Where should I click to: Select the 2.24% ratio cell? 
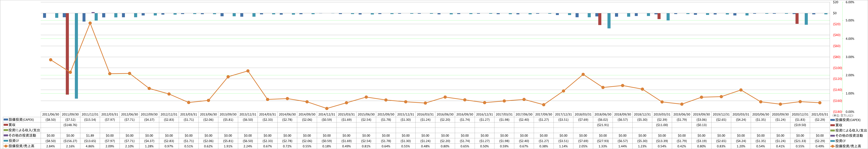248,146
